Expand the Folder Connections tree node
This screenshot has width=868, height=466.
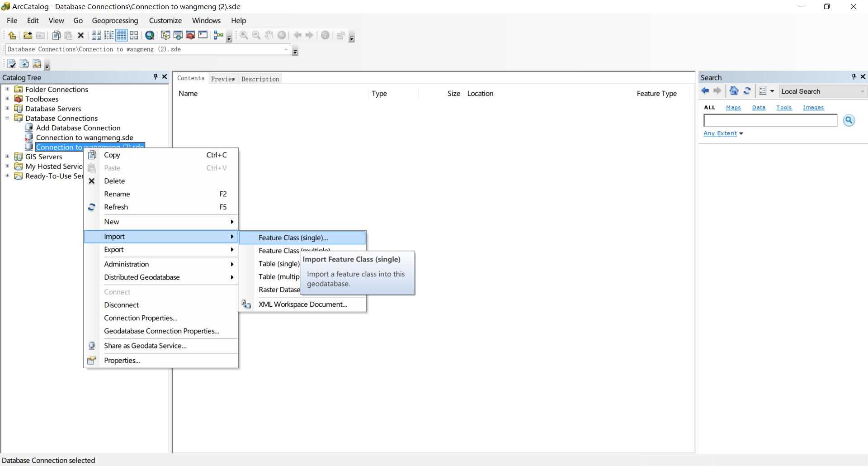tap(7, 89)
